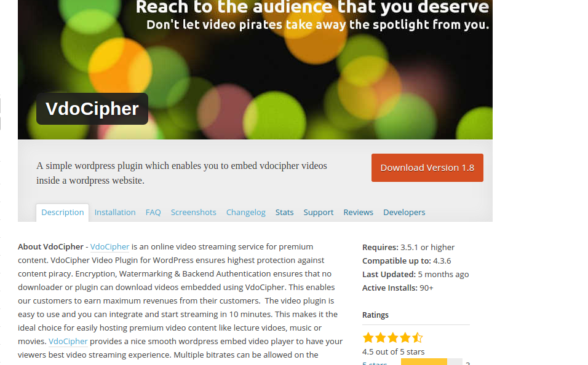Show the Changelog tab
The image size is (588, 365).
pyautogui.click(x=246, y=212)
